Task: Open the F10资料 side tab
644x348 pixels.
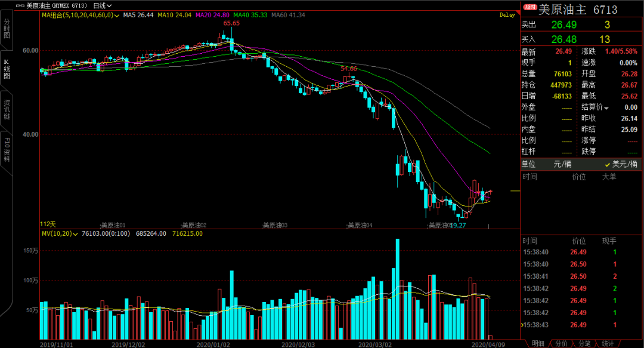Action: [7, 150]
